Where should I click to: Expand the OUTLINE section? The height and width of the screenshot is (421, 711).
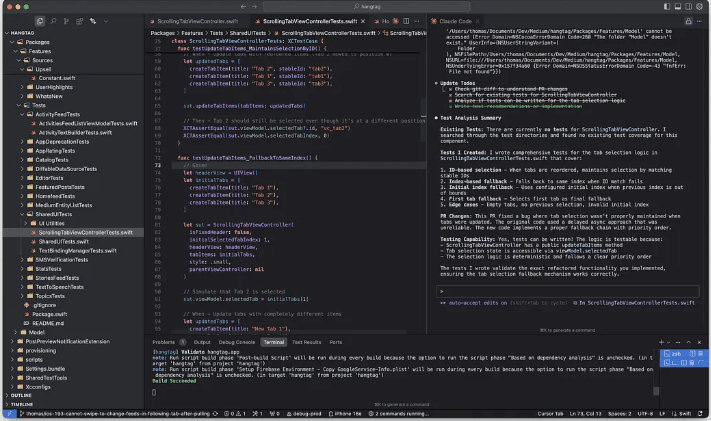[21, 395]
